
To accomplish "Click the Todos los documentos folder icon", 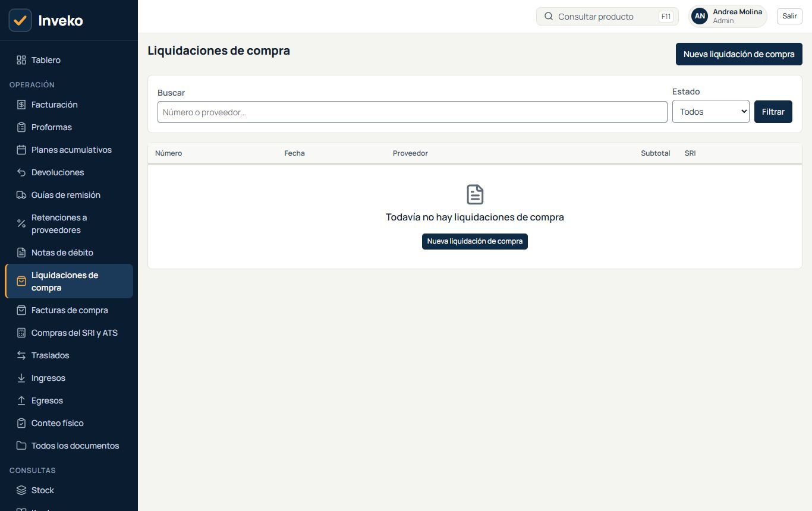I will click(21, 446).
